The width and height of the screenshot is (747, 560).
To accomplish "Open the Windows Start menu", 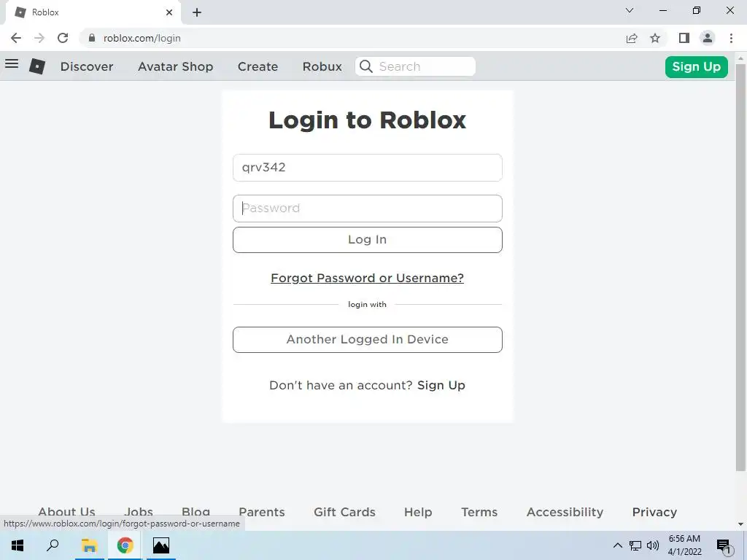I will tap(18, 545).
